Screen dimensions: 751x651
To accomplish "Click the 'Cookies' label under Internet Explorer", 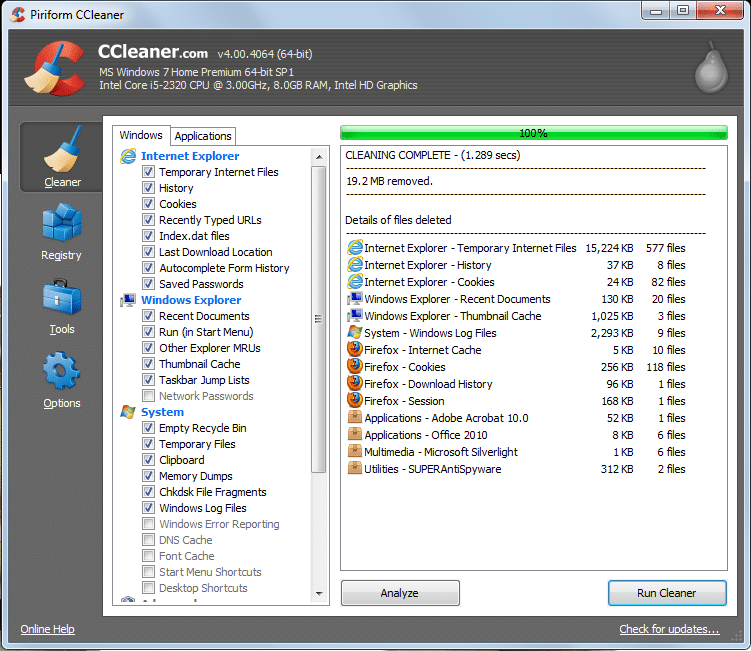I will tap(178, 204).
